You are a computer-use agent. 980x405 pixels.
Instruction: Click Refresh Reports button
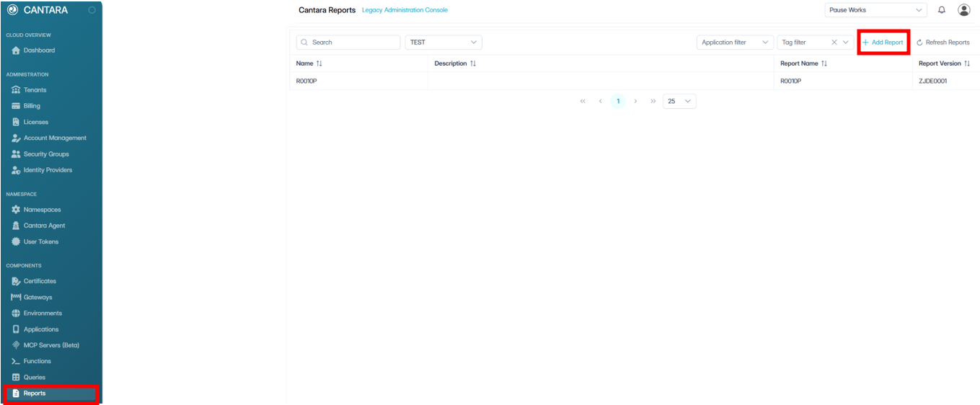(x=943, y=43)
